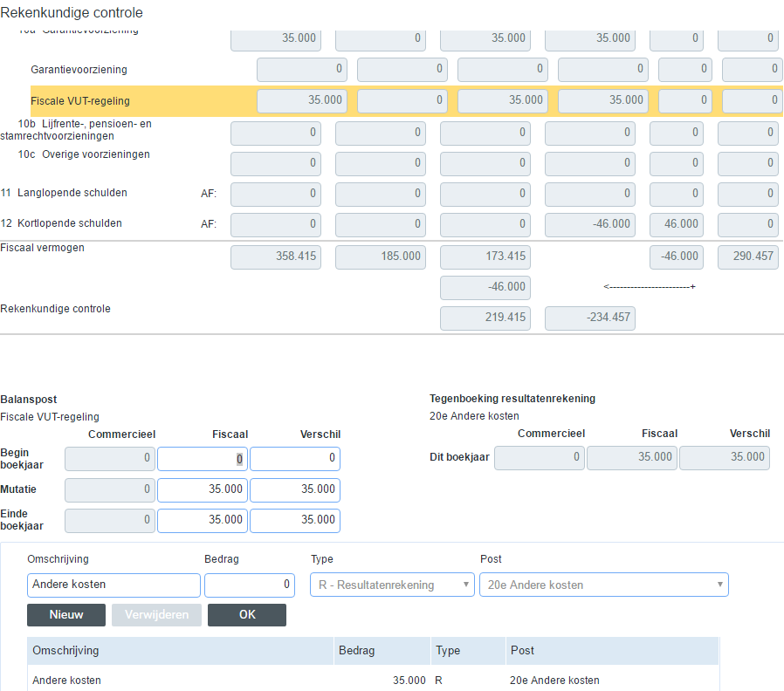Viewport: 784px width, 691px height.
Task: Focus the Omschrijving input field
Action: (113, 585)
